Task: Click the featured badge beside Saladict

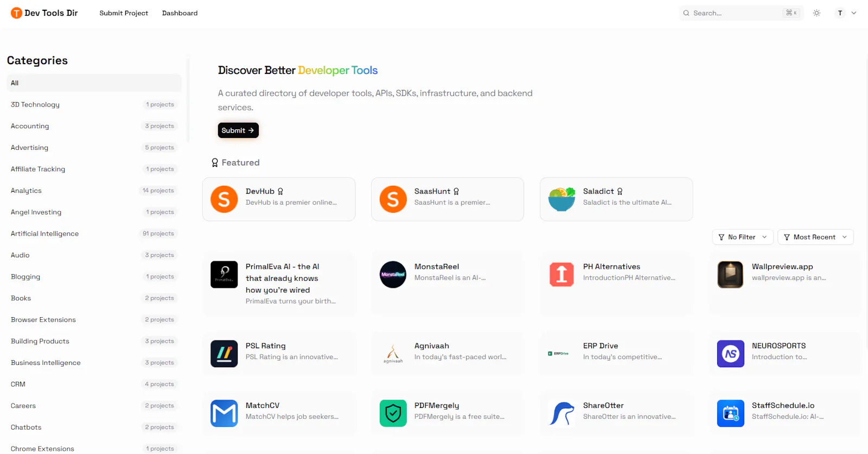Action: pos(620,191)
